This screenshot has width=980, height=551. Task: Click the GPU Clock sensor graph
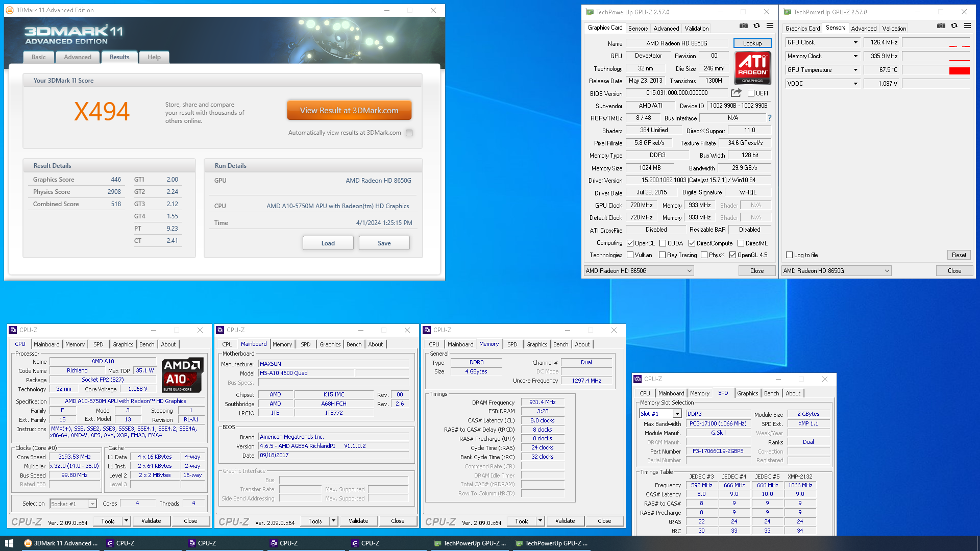pyautogui.click(x=936, y=42)
